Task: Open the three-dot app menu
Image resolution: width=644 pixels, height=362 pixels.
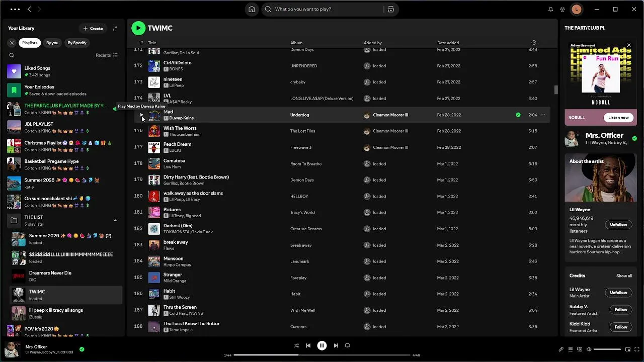Action: (x=15, y=9)
